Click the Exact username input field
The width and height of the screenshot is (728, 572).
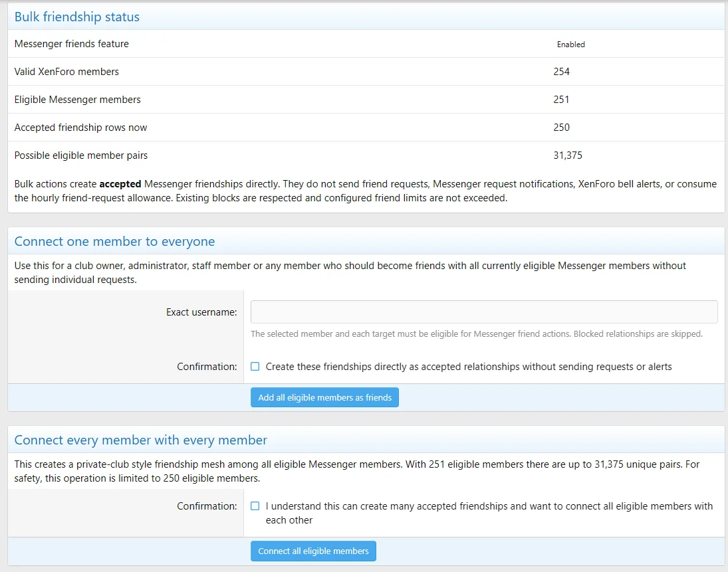[484, 312]
